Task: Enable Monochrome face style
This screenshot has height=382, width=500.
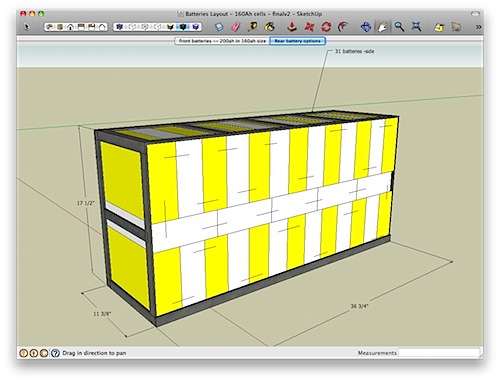Action: (196, 27)
